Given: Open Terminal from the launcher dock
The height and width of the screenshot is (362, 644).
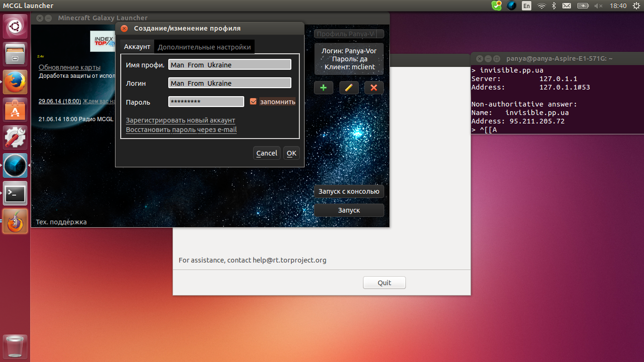Looking at the screenshot, I should (x=15, y=193).
